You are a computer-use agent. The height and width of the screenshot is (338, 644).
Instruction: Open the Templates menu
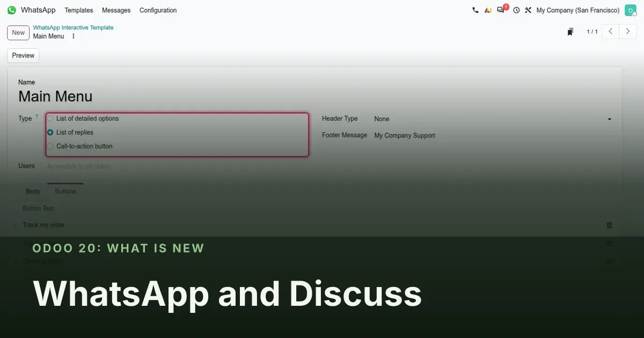[x=79, y=10]
